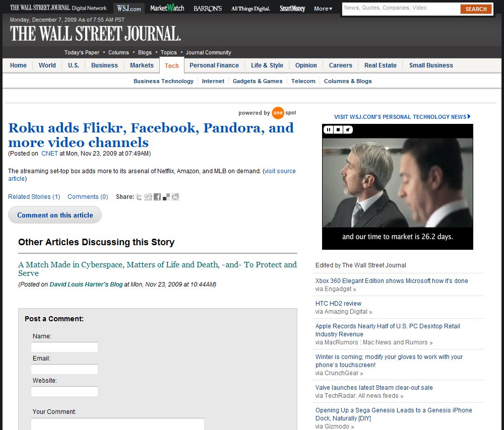Click the Name input field
The image size is (504, 430).
[65, 347]
